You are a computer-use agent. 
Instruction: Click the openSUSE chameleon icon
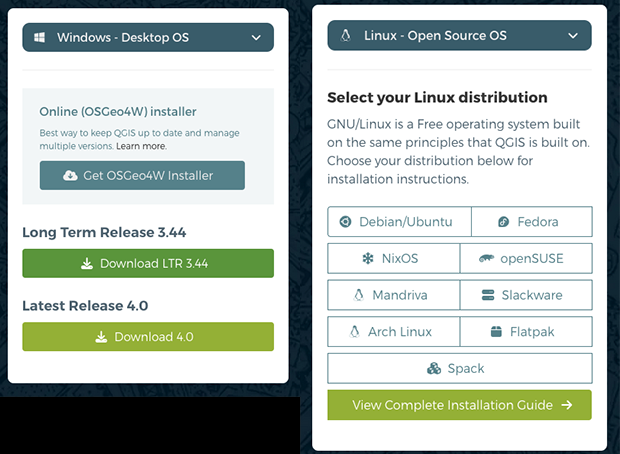tap(488, 259)
